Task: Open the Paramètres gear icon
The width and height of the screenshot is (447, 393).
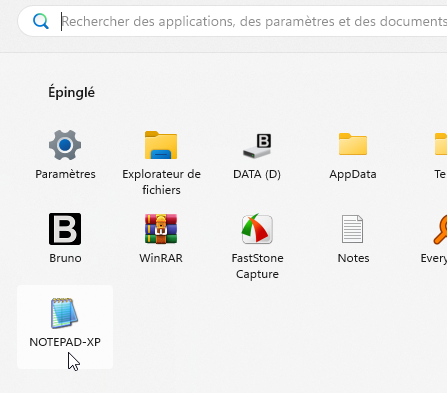Action: (x=65, y=145)
